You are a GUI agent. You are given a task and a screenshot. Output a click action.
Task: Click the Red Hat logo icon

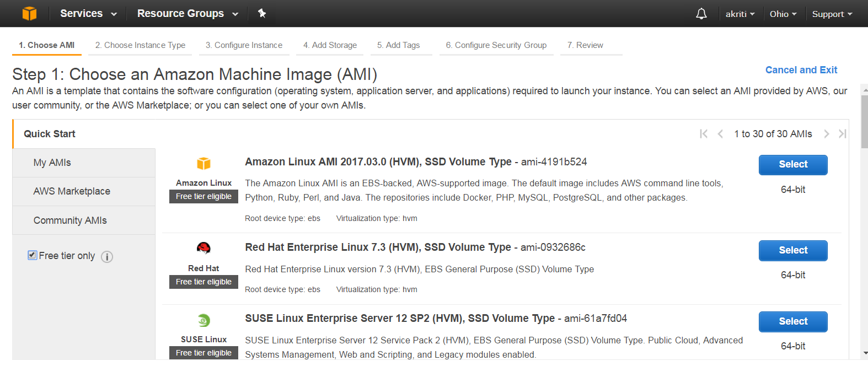(x=203, y=249)
